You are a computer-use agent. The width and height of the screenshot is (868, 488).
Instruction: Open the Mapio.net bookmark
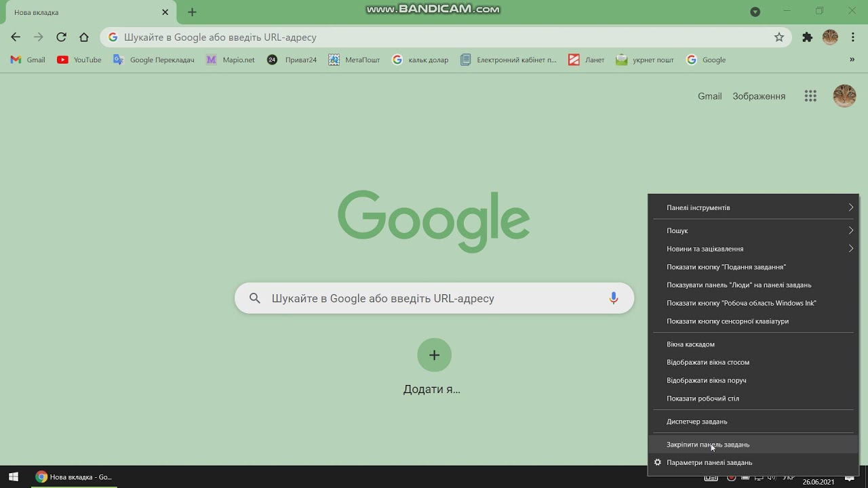point(231,60)
